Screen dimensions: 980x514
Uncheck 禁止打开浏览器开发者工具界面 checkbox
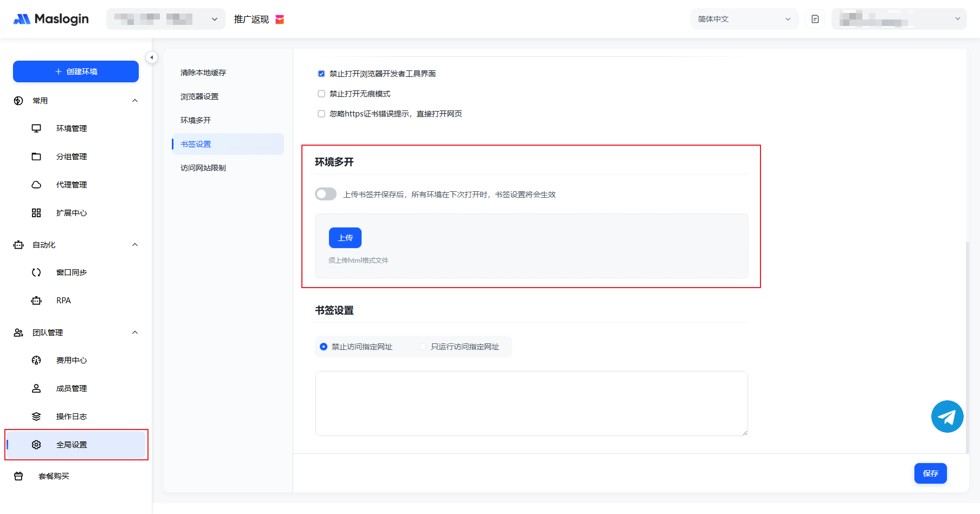[321, 74]
